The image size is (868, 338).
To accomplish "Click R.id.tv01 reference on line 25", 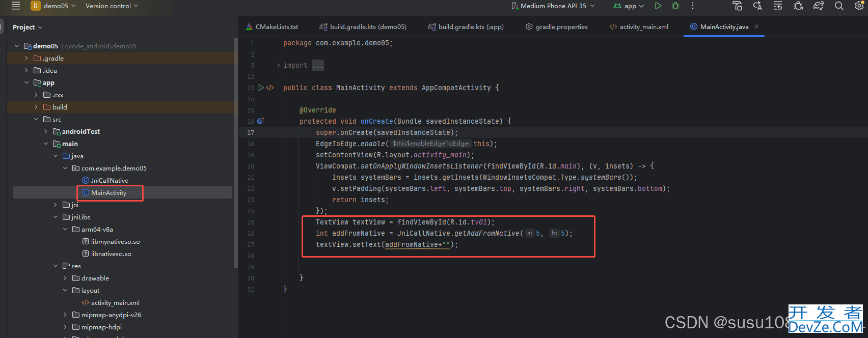I will coord(469,222).
